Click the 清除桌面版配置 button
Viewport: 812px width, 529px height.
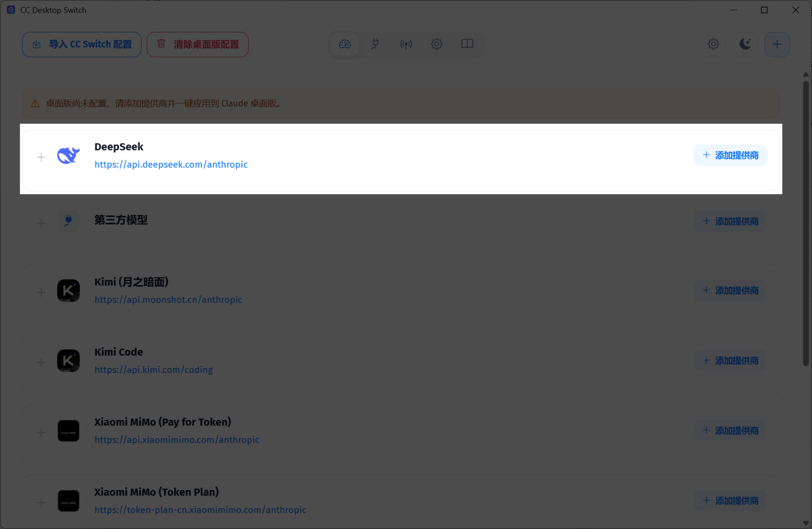198,44
